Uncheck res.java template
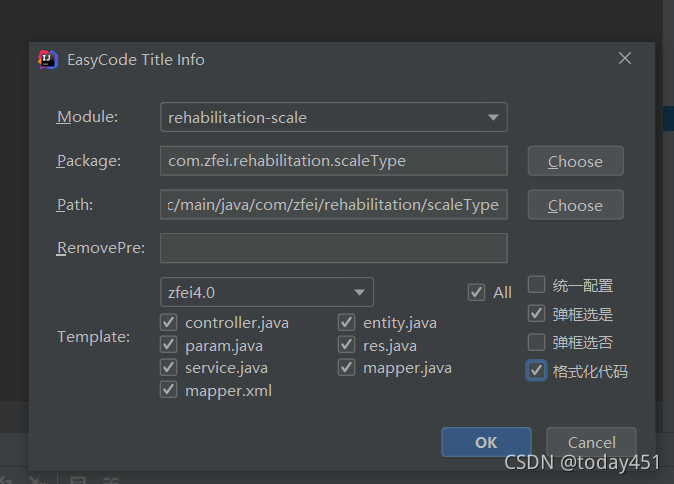 coord(346,345)
